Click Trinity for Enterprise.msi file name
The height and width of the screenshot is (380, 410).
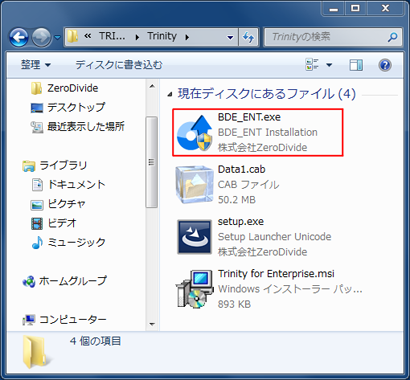click(x=276, y=274)
